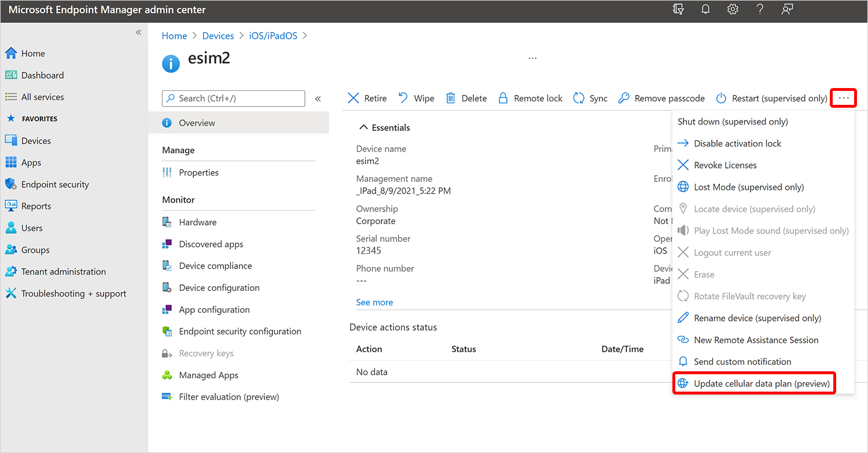Click Wipe in the device toolbar
The image size is (868, 453).
[x=416, y=98]
